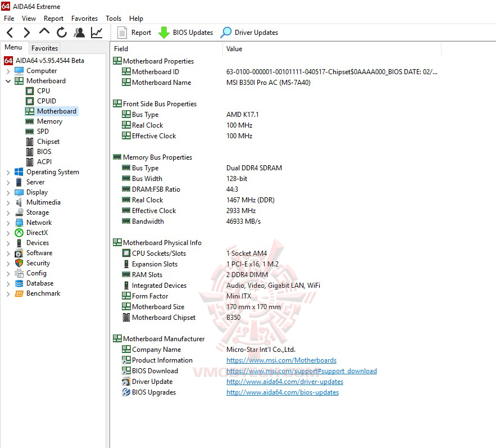Select the Chipset icon in the tree
Image resolution: width=496 pixels, height=448 pixels.
click(x=30, y=142)
